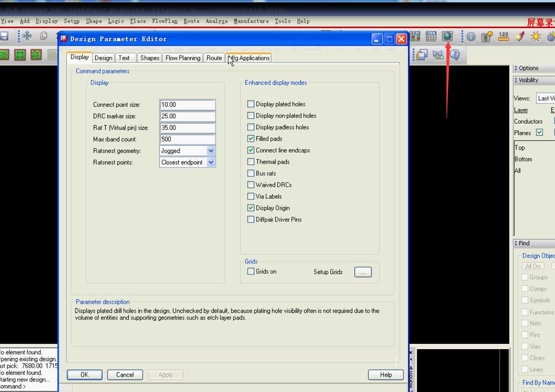This screenshot has width=555, height=392.
Task: Click the Design Parameters globe icon
Action: click(447, 37)
